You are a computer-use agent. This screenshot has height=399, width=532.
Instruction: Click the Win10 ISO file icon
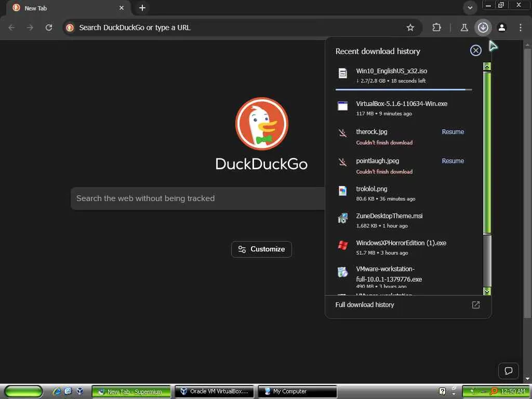343,73
